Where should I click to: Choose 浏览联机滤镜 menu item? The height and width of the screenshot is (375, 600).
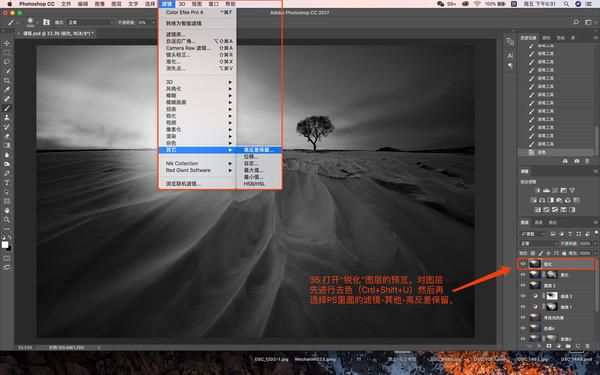click(x=197, y=184)
